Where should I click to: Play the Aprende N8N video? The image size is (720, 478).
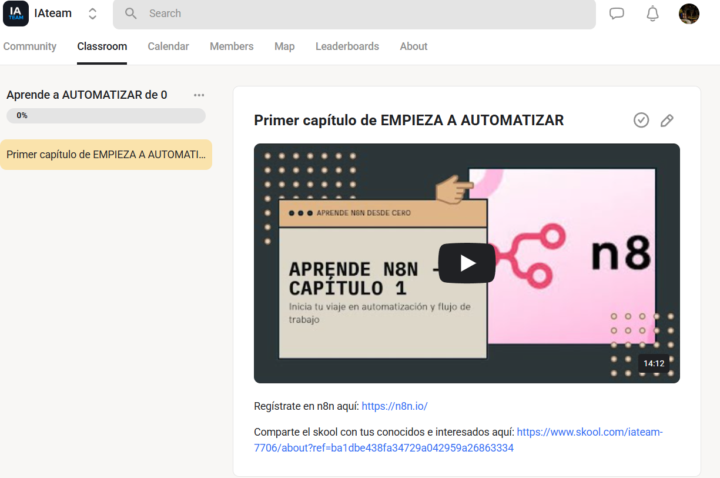pyautogui.click(x=467, y=263)
